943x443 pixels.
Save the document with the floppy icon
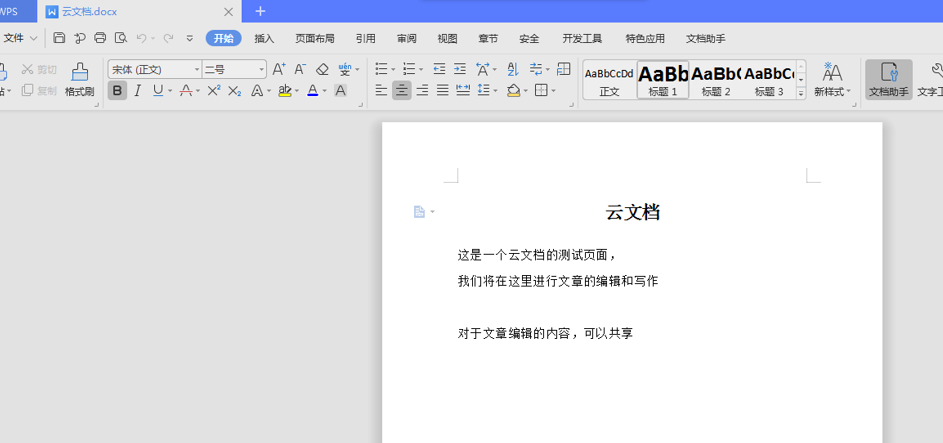[59, 38]
